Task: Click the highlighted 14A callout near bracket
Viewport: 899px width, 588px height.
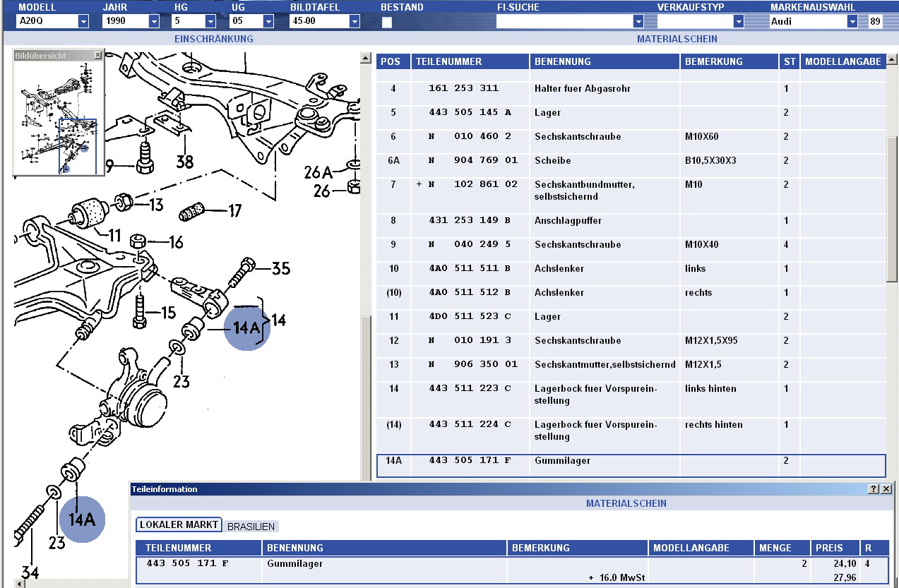Action: click(246, 328)
